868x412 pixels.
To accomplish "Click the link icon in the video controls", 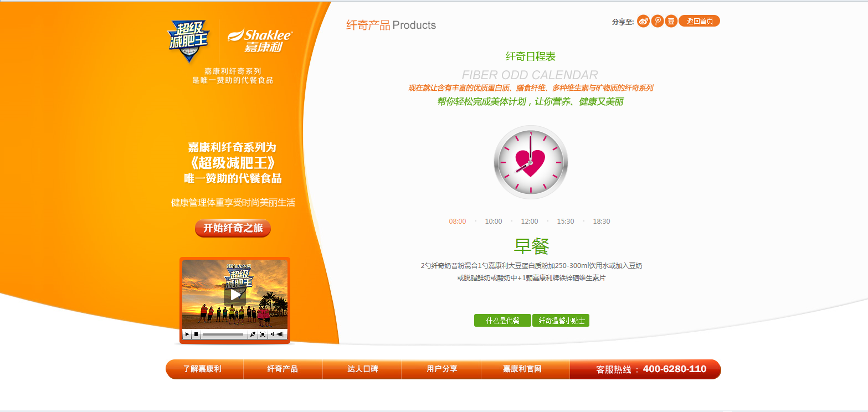I will pyautogui.click(x=253, y=334).
